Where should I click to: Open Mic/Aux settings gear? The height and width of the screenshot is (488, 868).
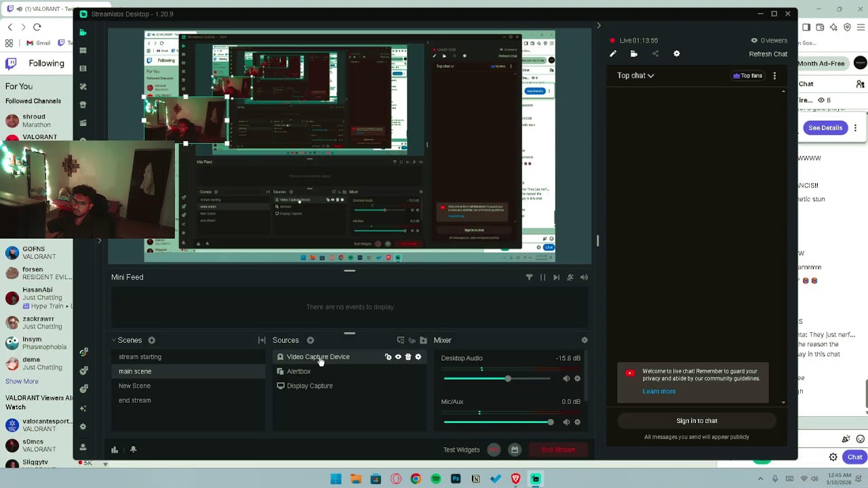(577, 422)
